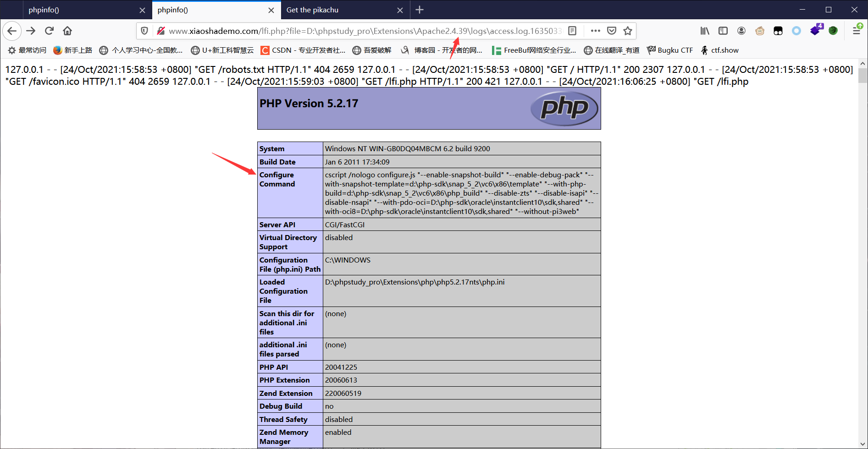Image resolution: width=868 pixels, height=449 pixels.
Task: Click the Build Date value Jan 6 2011
Action: click(357, 162)
